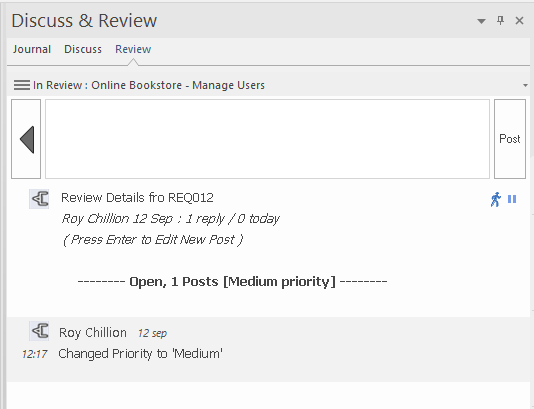Select the Review Details fro REQ012 topic
The height and width of the screenshot is (409, 534).
[x=137, y=198]
